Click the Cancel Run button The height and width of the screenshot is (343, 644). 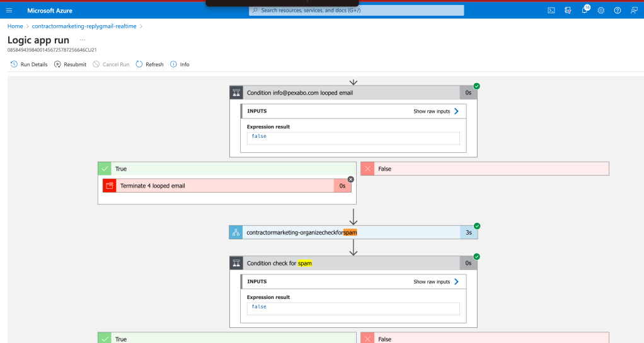pos(111,64)
